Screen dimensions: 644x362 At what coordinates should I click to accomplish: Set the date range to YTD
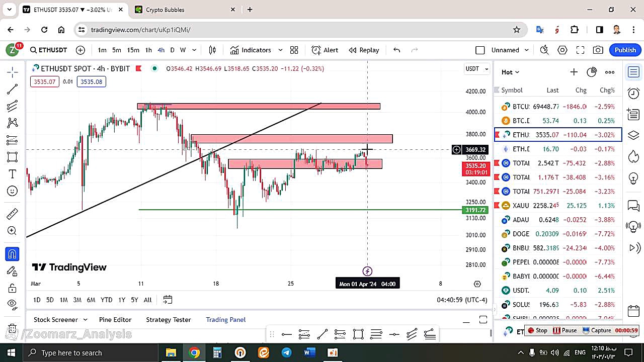[106, 300]
